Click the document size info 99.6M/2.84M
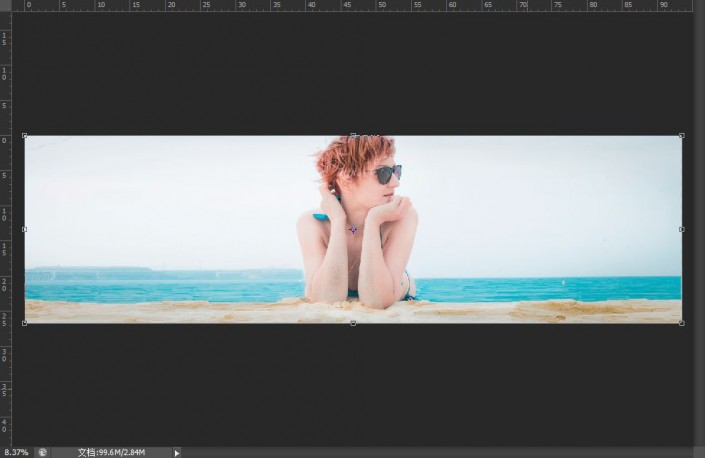Screen dimensions: 705x458 point(111,452)
